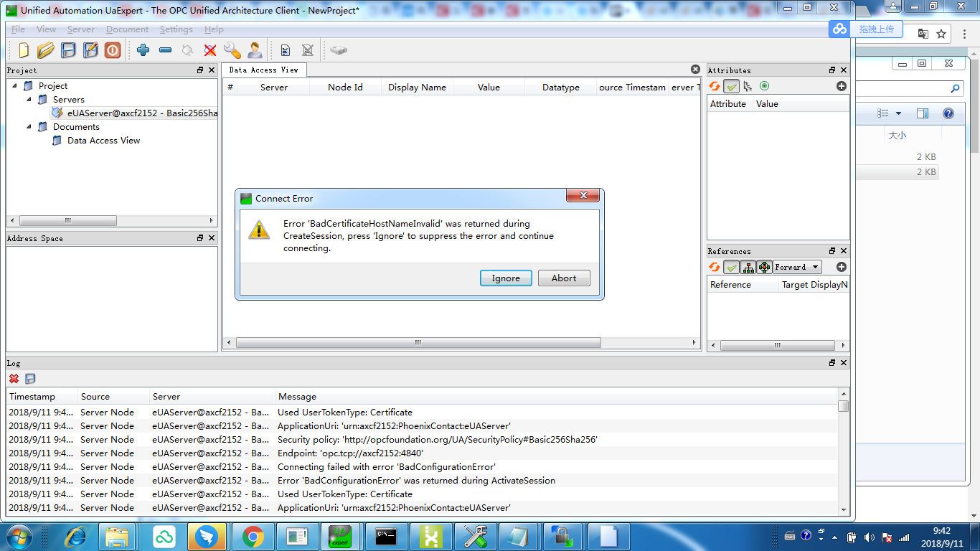Refresh the References panel
Viewport: 980px width, 551px height.
(x=715, y=267)
